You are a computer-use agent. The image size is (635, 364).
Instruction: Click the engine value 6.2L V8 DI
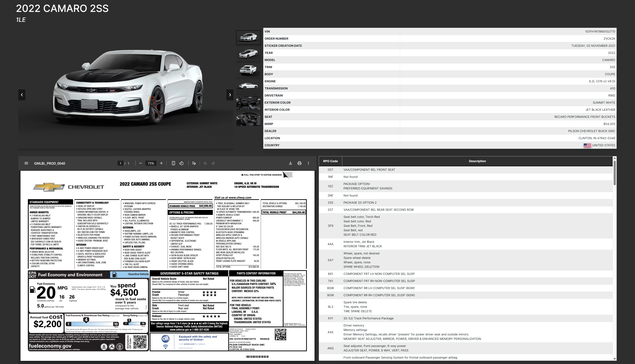(x=602, y=81)
